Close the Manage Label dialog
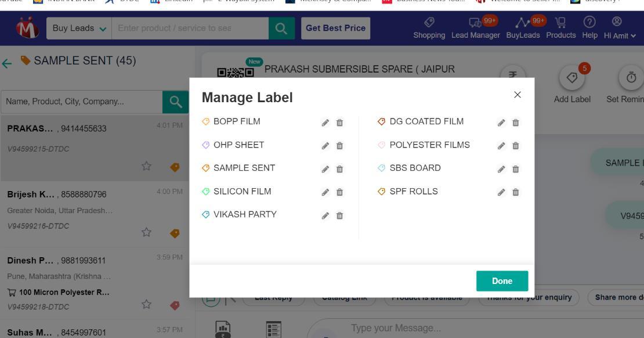This screenshot has height=338, width=644. (x=518, y=95)
